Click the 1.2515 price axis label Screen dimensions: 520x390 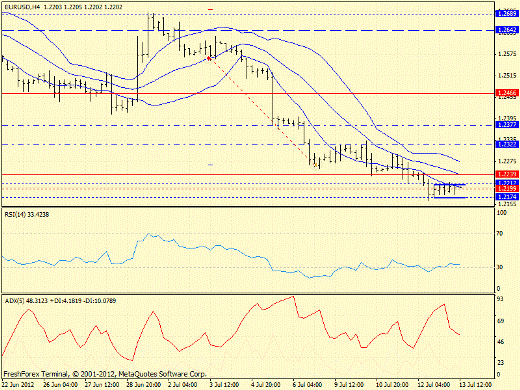point(507,76)
